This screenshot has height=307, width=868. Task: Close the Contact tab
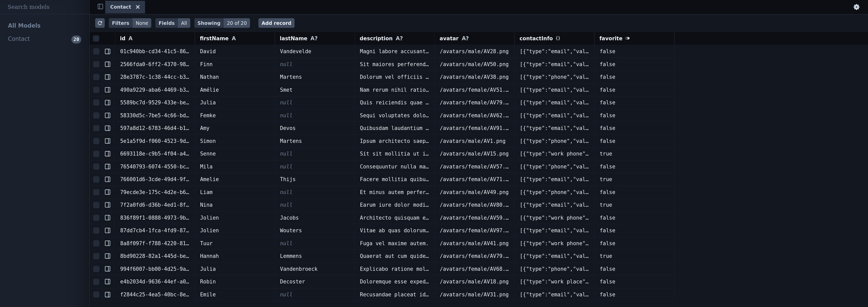(x=138, y=7)
